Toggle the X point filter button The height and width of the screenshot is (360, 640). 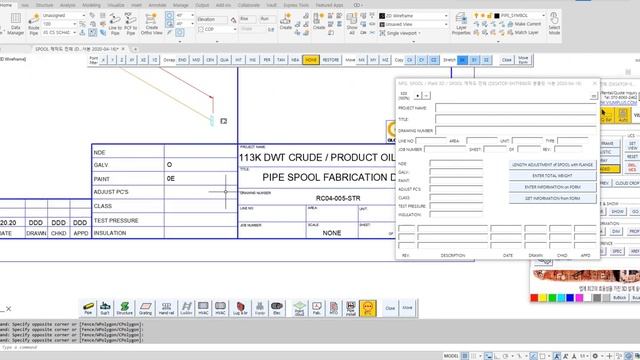pos(103,60)
